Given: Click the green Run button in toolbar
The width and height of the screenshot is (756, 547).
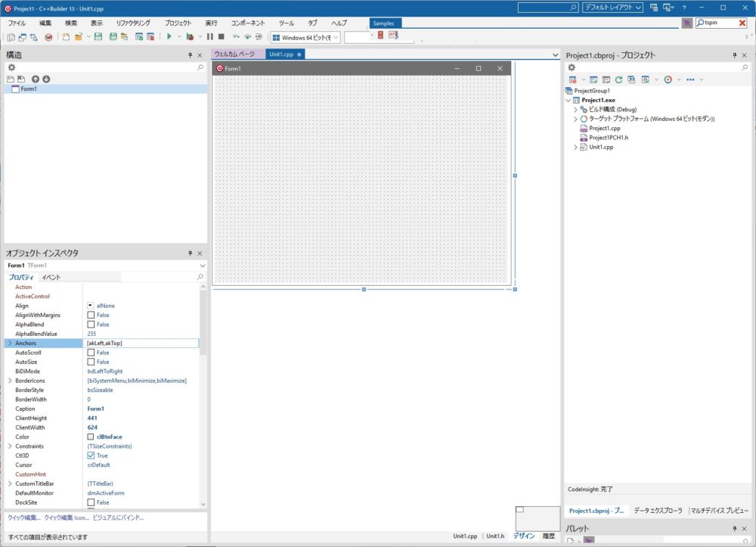Looking at the screenshot, I should 169,36.
